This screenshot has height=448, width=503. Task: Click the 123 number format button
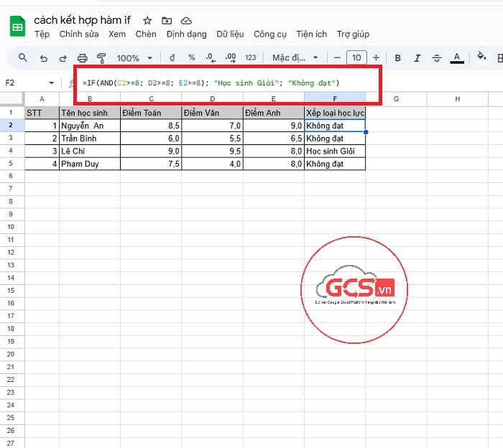coord(250,57)
